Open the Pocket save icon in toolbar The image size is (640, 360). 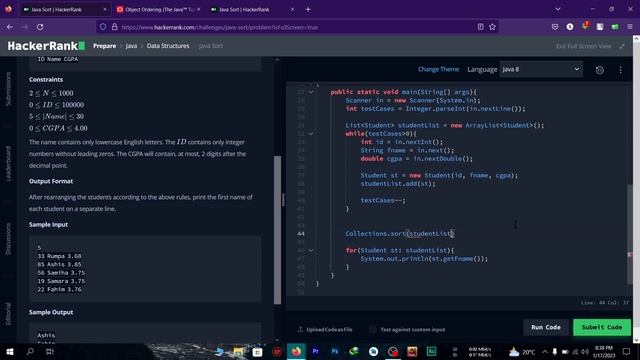[x=555, y=27]
